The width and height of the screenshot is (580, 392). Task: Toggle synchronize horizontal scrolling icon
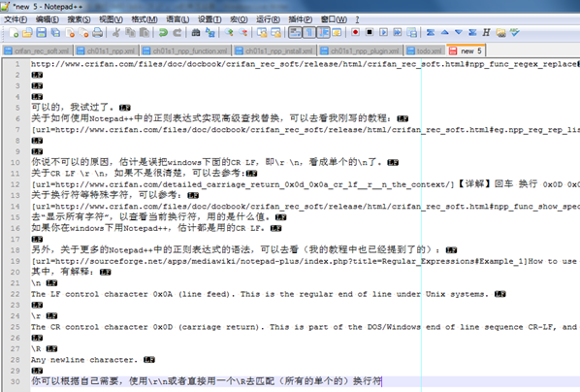coord(276,33)
